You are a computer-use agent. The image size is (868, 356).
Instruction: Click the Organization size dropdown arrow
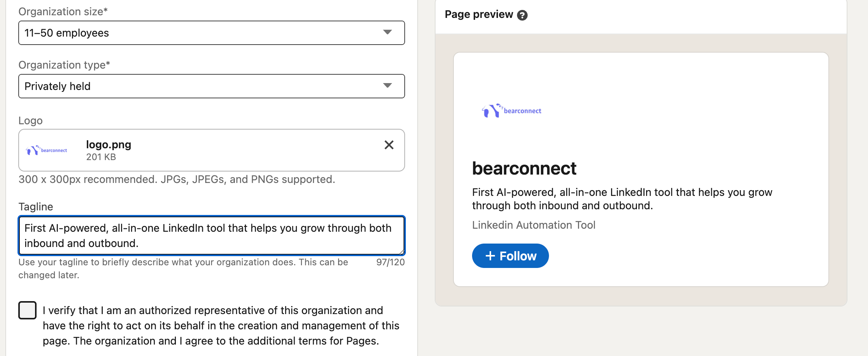387,32
